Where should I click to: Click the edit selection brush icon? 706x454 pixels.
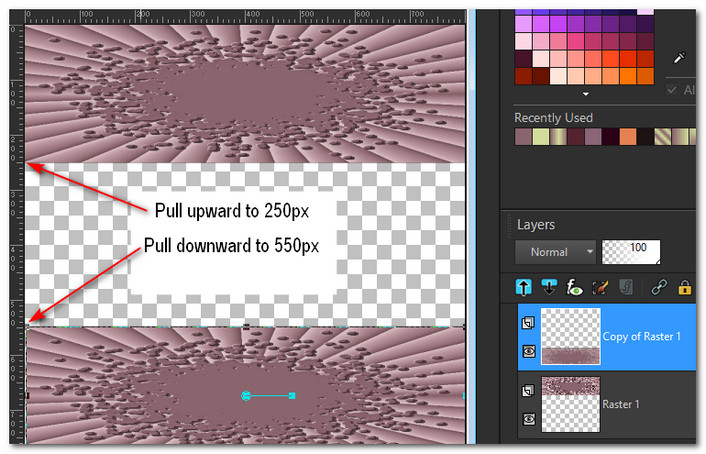(x=600, y=288)
